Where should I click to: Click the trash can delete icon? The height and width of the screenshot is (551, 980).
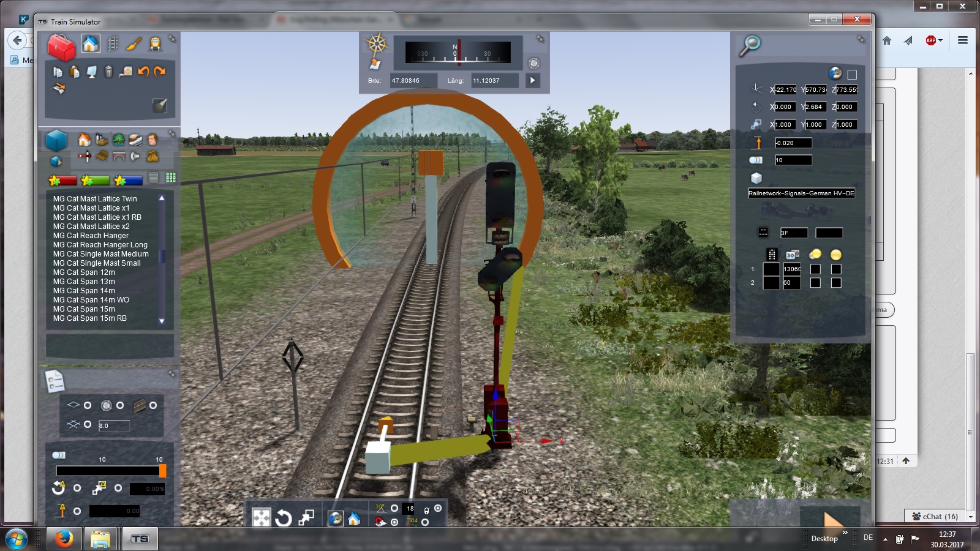click(108, 72)
